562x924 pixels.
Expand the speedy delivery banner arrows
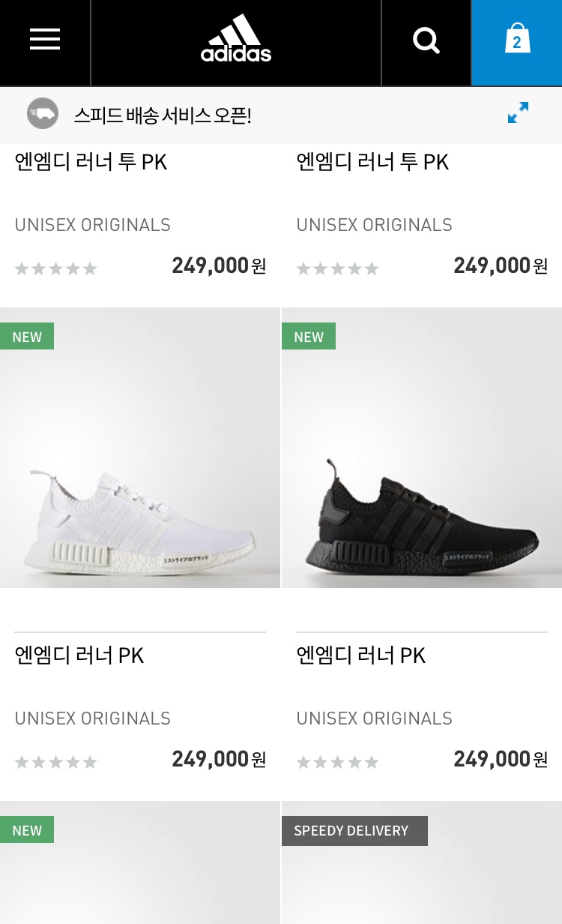(518, 113)
